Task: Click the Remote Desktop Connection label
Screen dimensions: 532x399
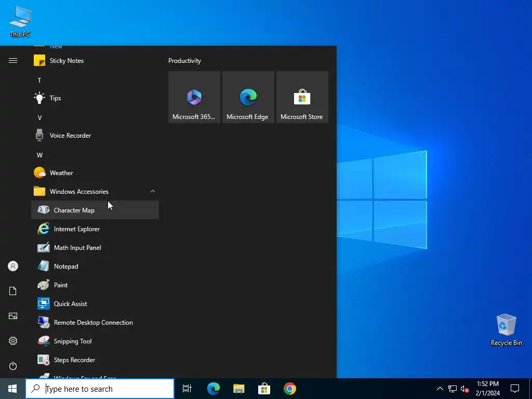Action: [94, 322]
